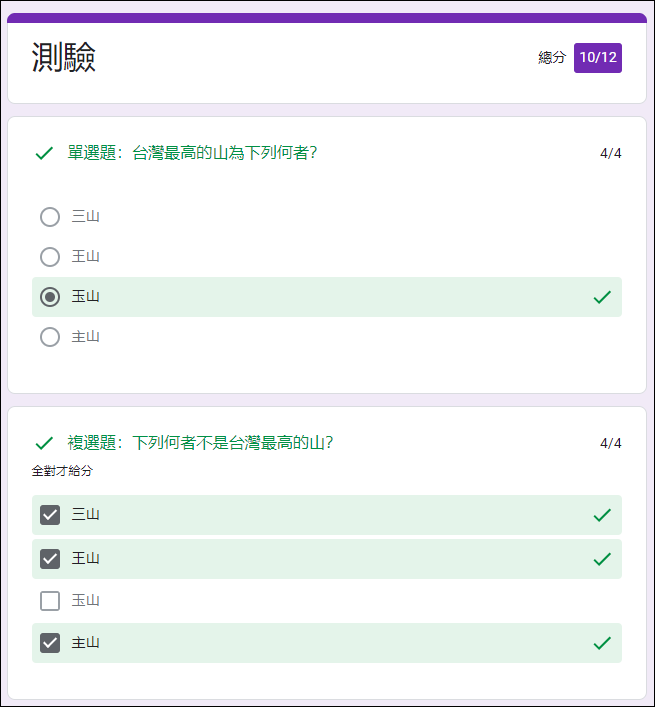Click the 測驗 quiz title
The height and width of the screenshot is (707, 655).
64,58
